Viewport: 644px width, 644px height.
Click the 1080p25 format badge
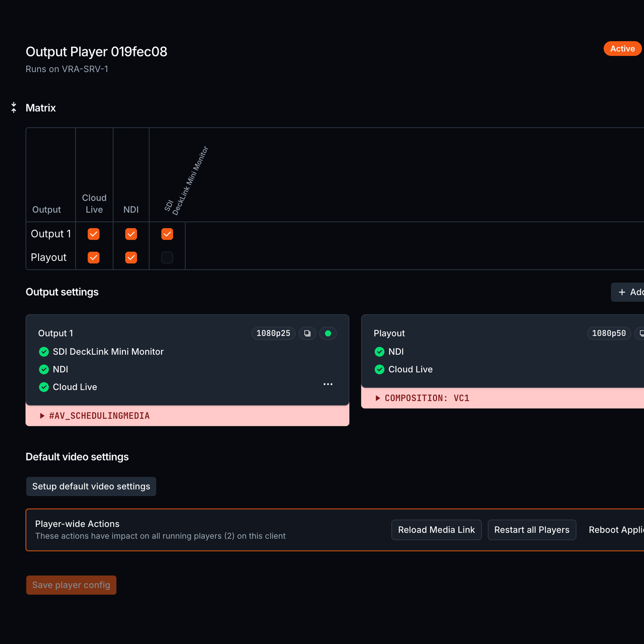273,333
